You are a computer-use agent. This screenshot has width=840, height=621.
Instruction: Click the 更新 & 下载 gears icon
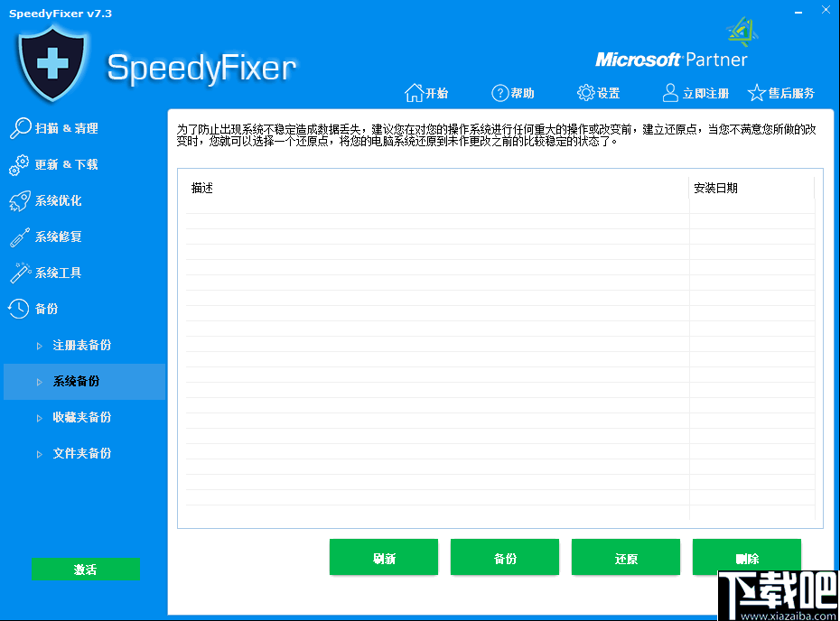[19, 164]
